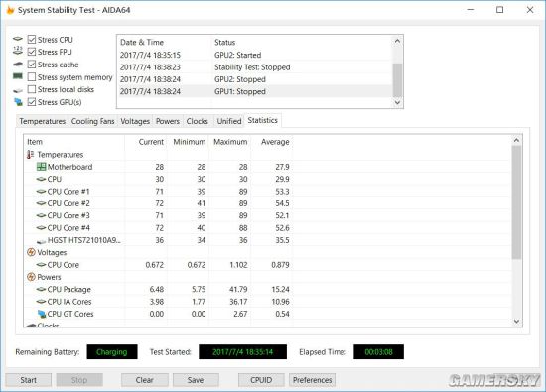Enable Stress system memory checkbox
This screenshot has height=392, width=546.
pyautogui.click(x=32, y=77)
